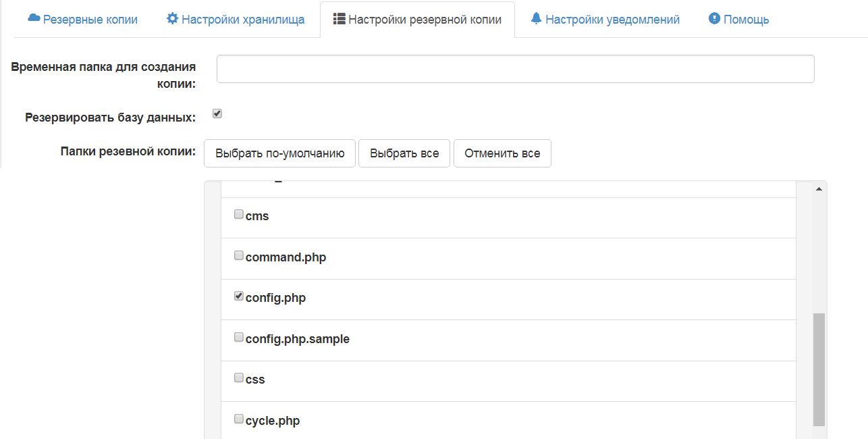
Task: Select the cycle.php checkbox
Action: (x=238, y=418)
